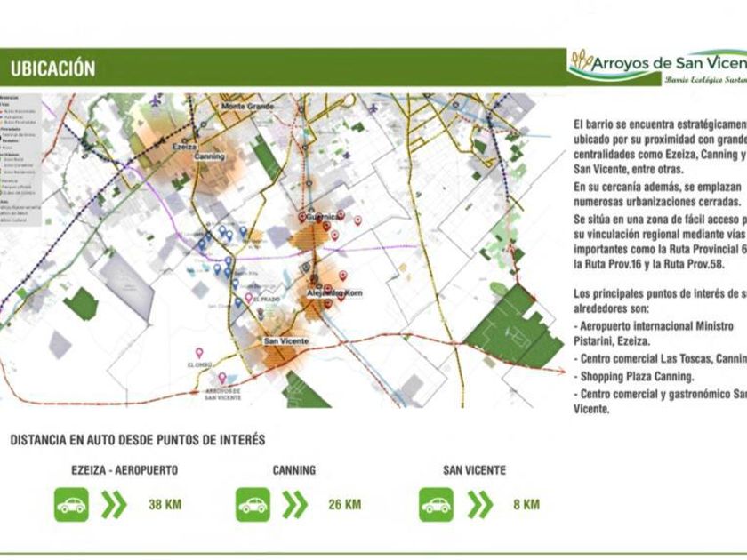The image size is (747, 560).
Task: Click the line '- Shopping Plaza Canning.'
Action: [x=633, y=376]
